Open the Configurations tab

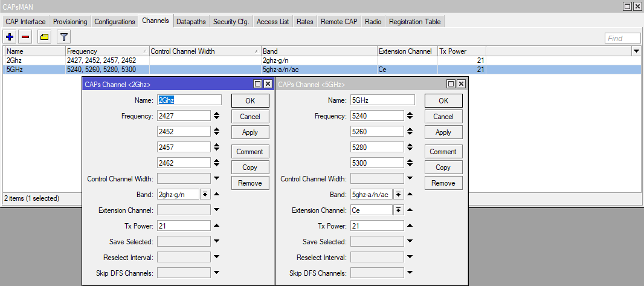pyautogui.click(x=115, y=22)
